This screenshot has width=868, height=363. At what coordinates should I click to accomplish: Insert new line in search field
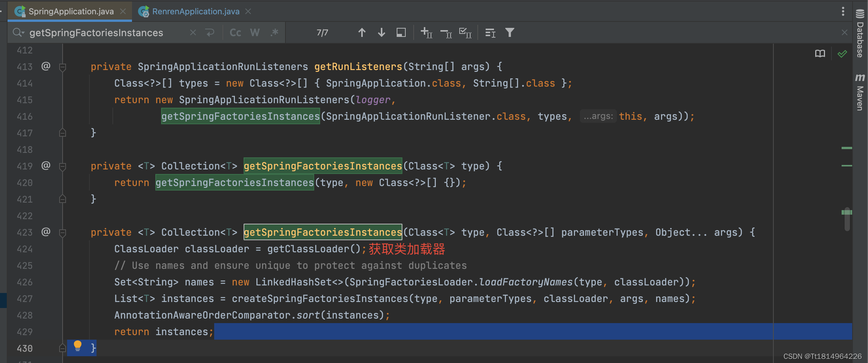(x=210, y=33)
